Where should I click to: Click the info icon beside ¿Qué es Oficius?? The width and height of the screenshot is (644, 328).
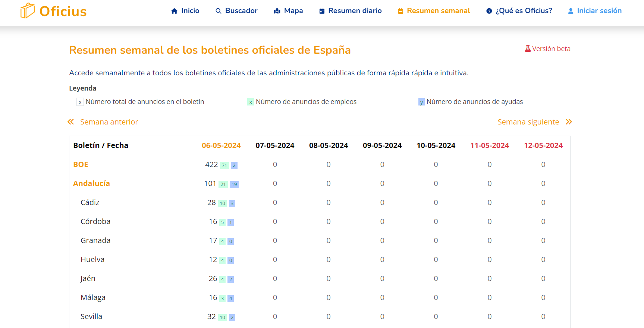pos(489,11)
